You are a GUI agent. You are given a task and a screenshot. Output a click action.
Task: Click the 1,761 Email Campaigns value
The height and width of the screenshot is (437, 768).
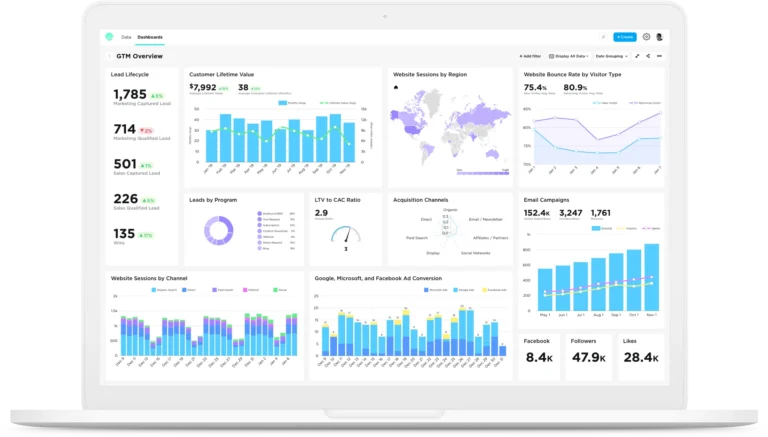[x=600, y=213]
